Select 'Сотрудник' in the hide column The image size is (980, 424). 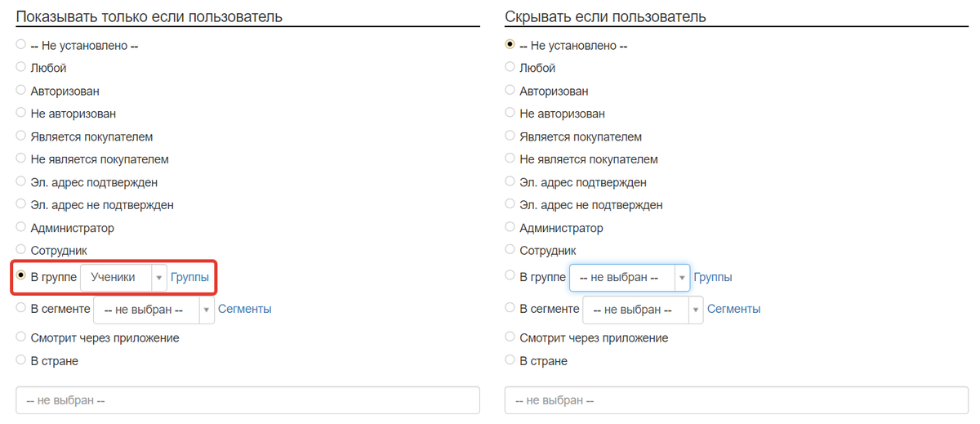tap(510, 250)
